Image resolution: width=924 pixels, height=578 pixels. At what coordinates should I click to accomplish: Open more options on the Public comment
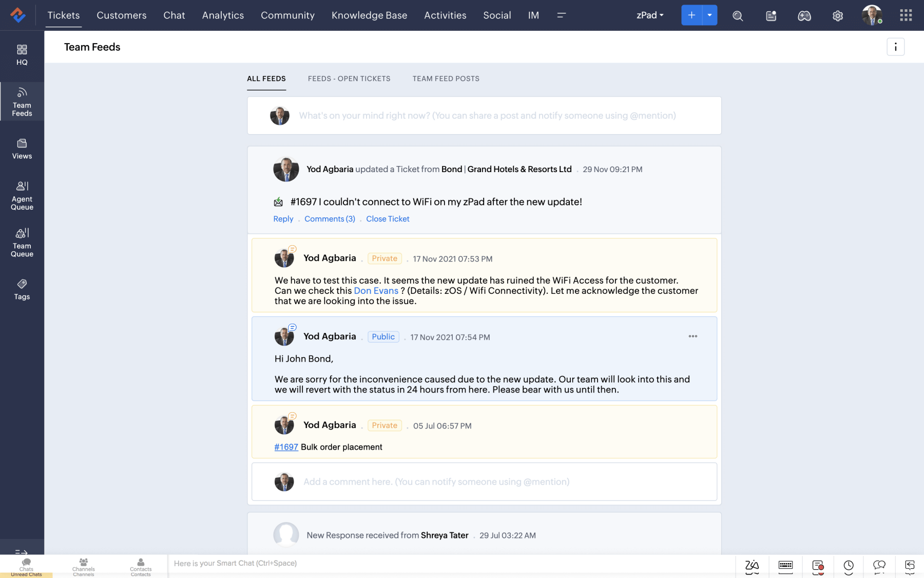click(x=693, y=337)
